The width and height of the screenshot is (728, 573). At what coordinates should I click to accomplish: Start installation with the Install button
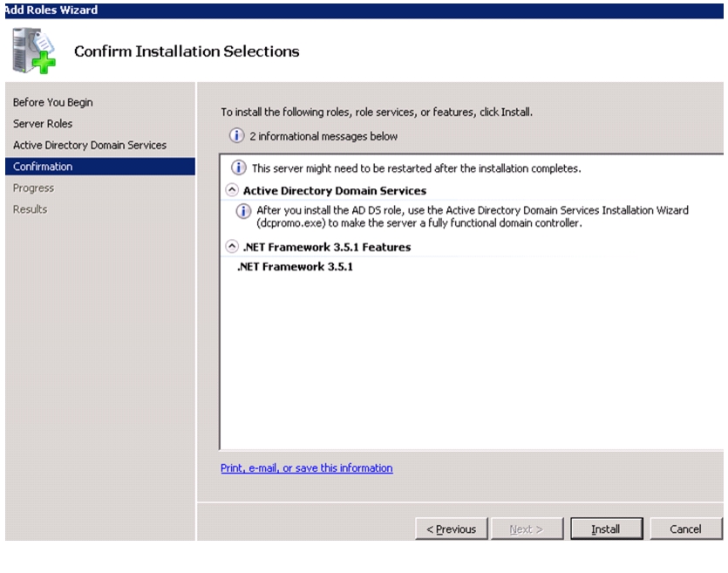[x=606, y=529]
